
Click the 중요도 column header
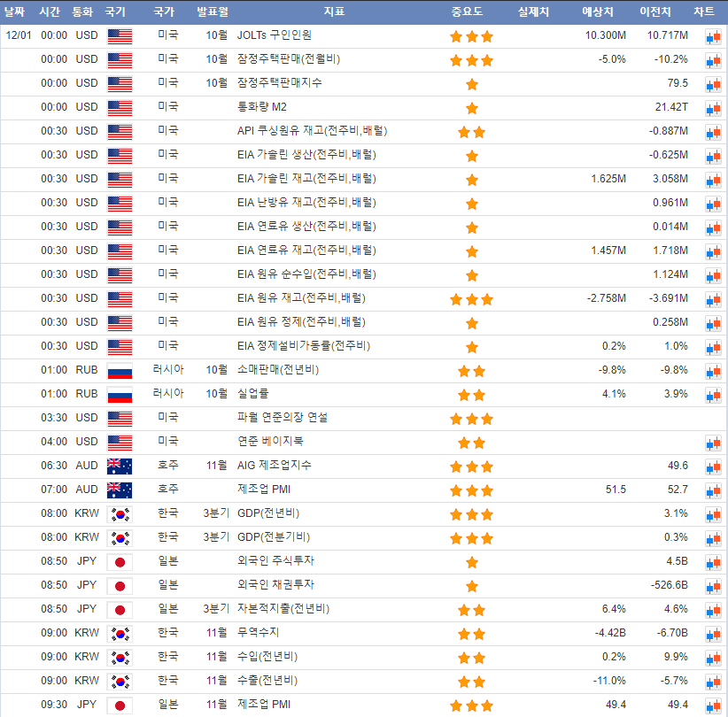(470, 12)
